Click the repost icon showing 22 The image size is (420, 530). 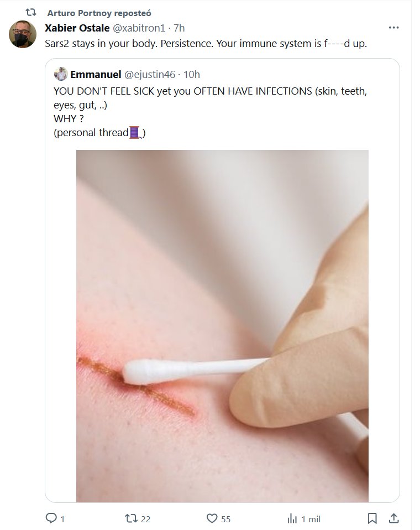click(x=132, y=518)
